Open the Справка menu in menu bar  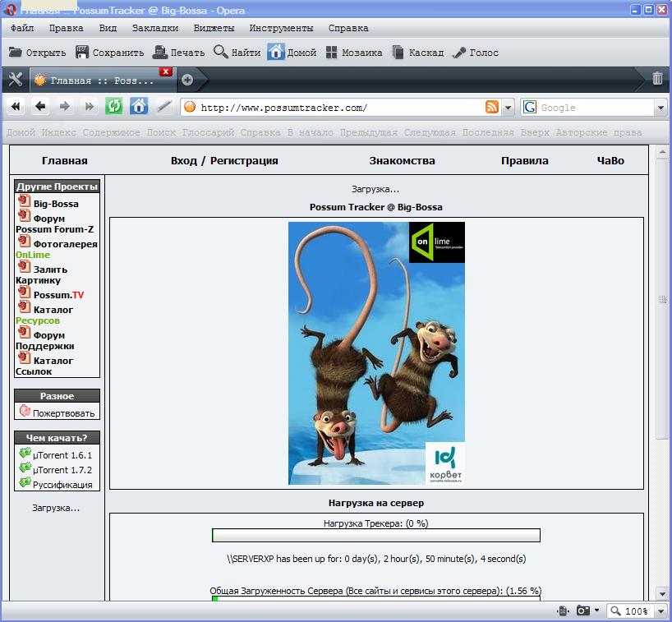[348, 28]
